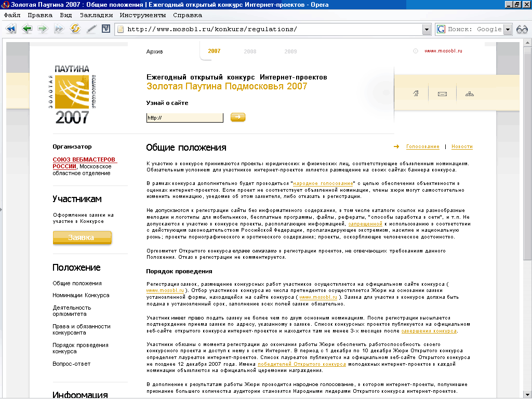Viewport: 532px width, 399px height.
Task: Open the Закладки menu
Action: (x=96, y=15)
